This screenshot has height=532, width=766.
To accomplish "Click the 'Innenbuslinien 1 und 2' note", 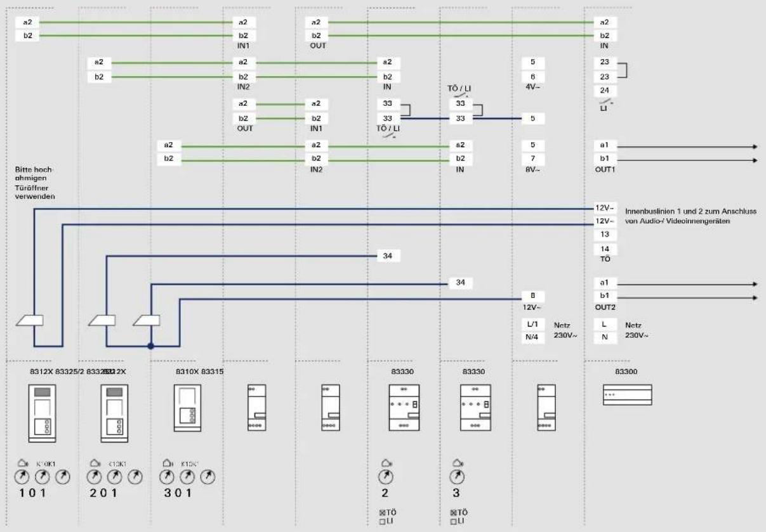I will 690,215.
